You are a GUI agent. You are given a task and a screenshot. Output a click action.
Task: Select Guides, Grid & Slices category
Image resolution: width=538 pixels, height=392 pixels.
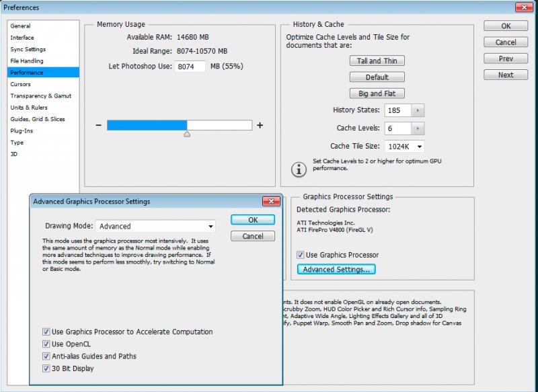coord(43,120)
